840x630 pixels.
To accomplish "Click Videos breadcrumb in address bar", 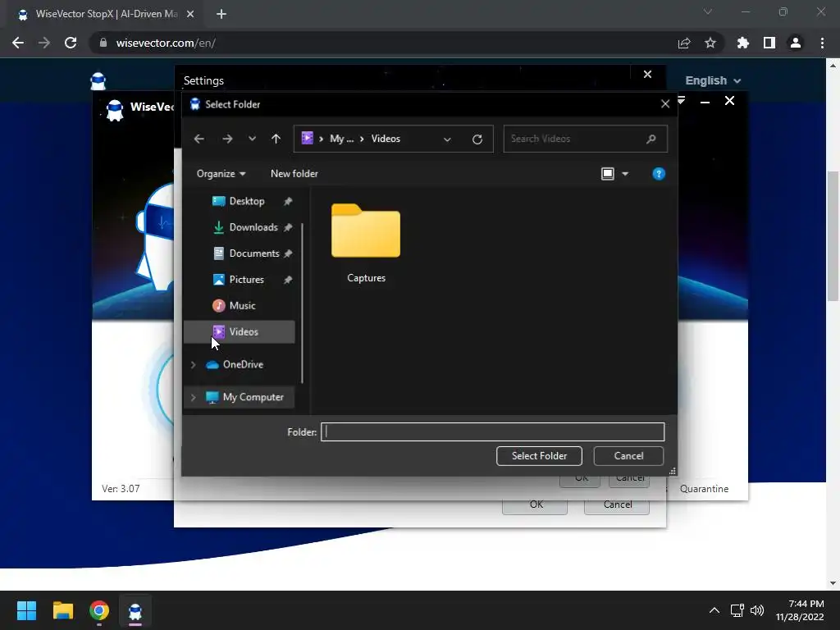I will 386,139.
